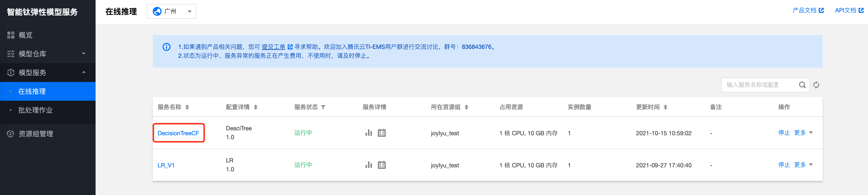
Task: Click the 2021-10-15 10:59:02 update time
Action: pyautogui.click(x=664, y=133)
